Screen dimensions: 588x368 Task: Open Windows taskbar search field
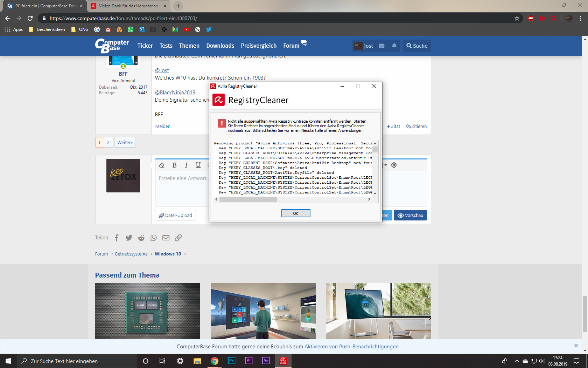(77, 361)
